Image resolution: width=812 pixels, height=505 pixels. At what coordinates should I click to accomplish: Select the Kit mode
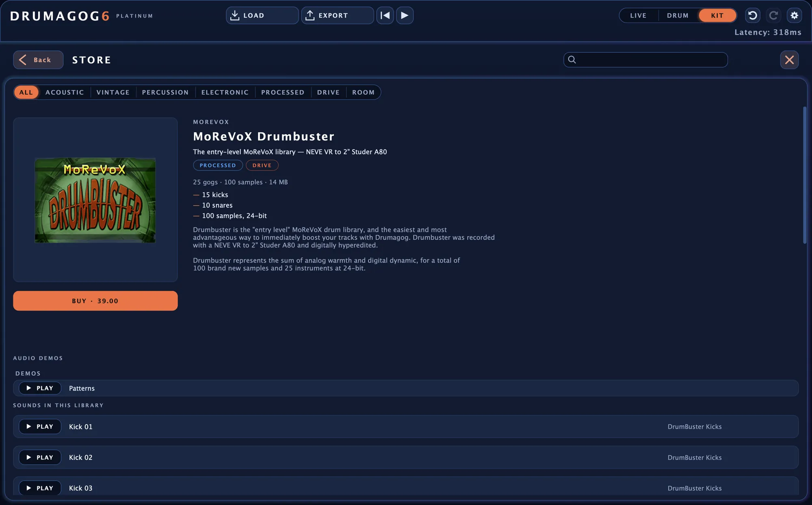(x=717, y=15)
